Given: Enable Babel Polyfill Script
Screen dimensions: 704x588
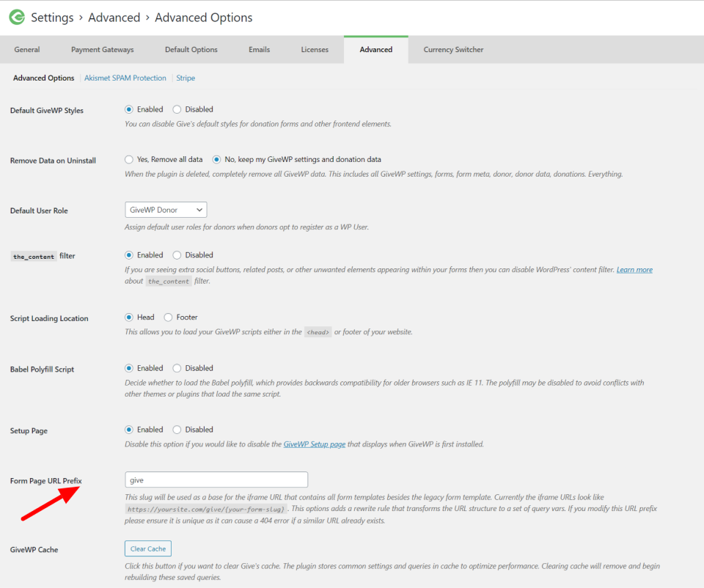Looking at the screenshot, I should 129,368.
